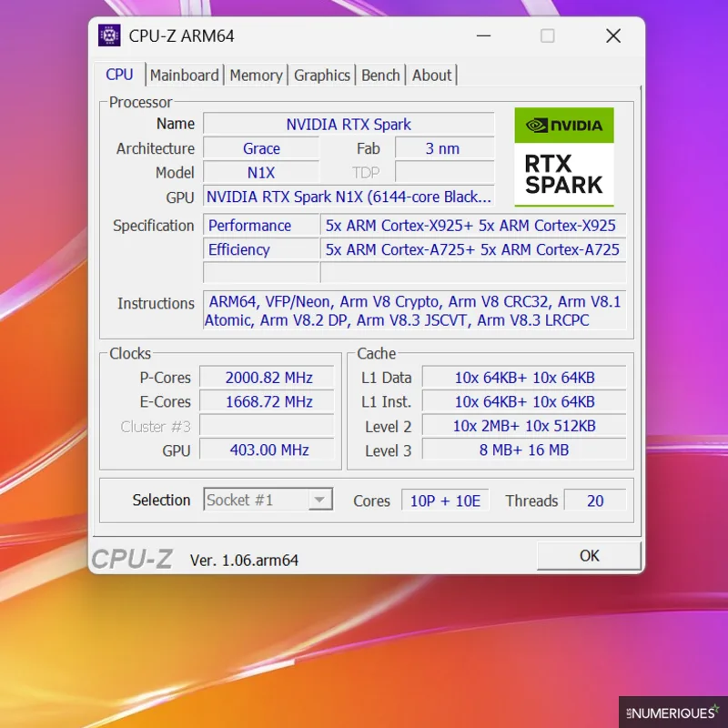Open the Memory tab

click(x=256, y=76)
